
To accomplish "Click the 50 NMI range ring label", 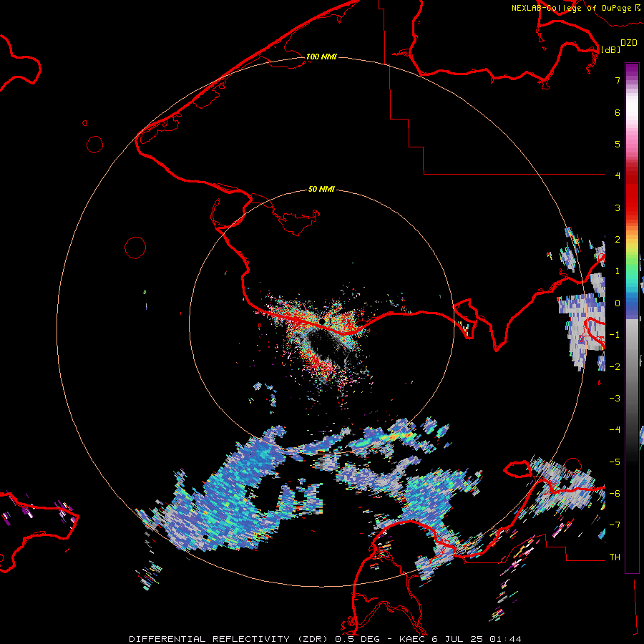I will coord(321,189).
